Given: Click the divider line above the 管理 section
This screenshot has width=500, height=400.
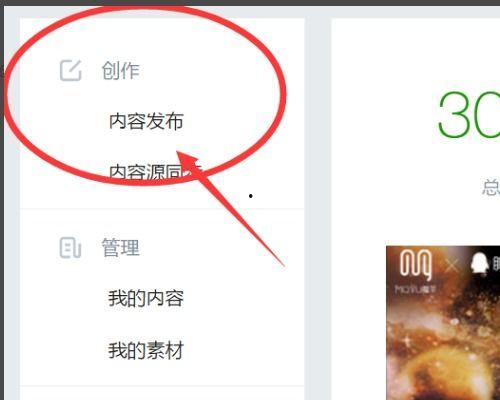Looking at the screenshot, I should click(162, 209).
